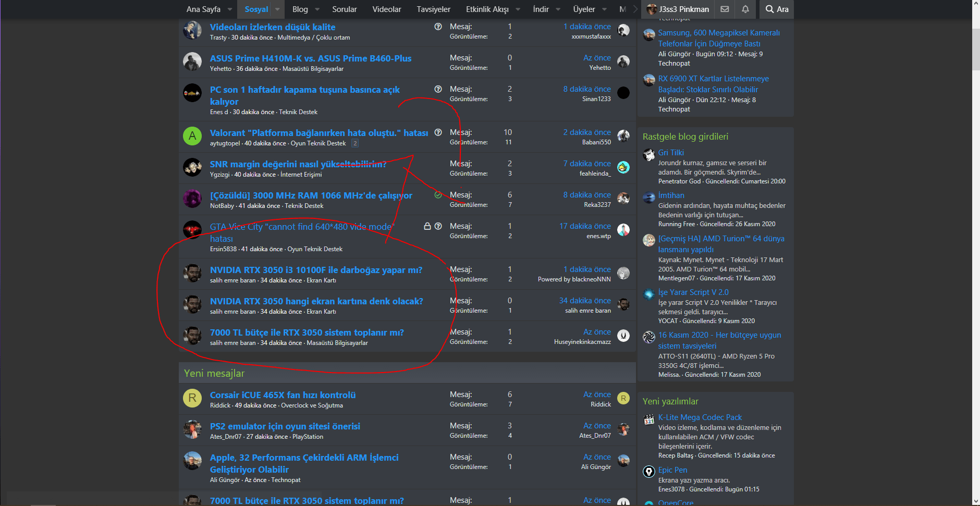Open the Yeni yazılımlar heading

(670, 401)
